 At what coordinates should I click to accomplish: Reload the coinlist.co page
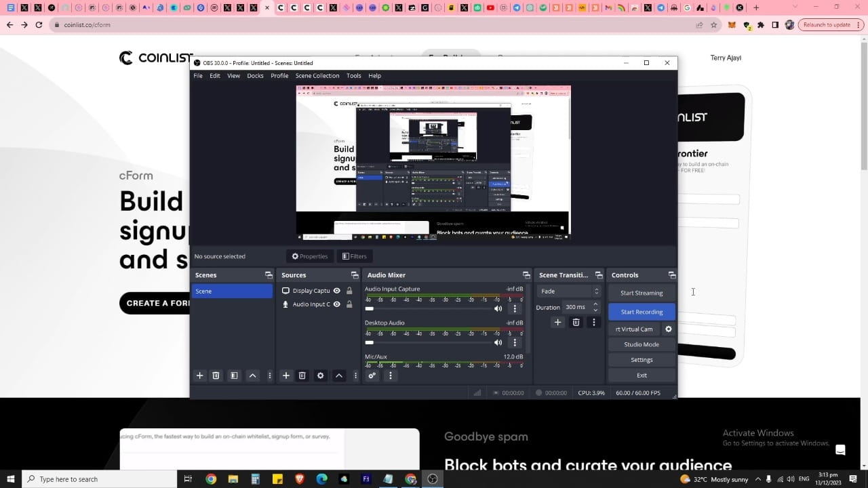39,25
